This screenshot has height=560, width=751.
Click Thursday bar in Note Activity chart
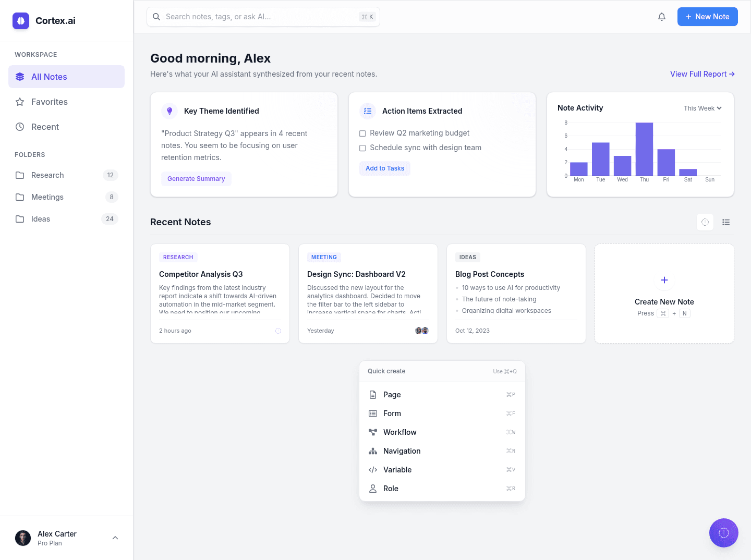pyautogui.click(x=644, y=149)
